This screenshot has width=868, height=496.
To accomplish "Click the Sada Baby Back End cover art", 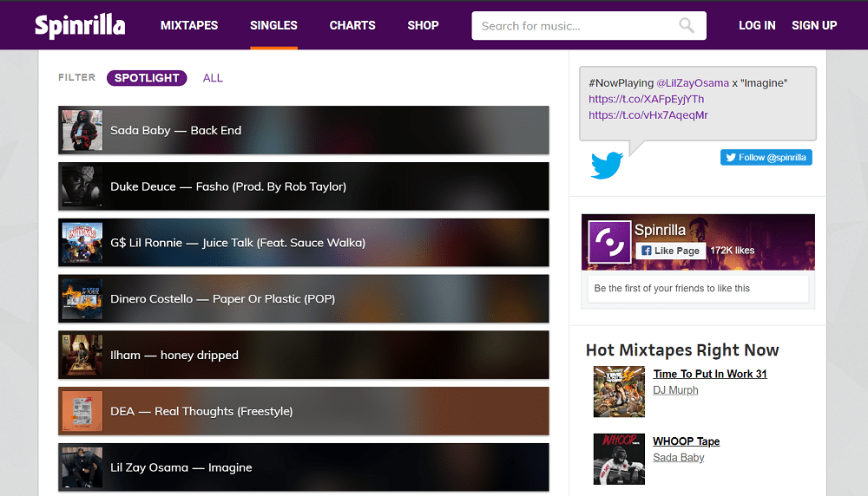I will (x=82, y=130).
